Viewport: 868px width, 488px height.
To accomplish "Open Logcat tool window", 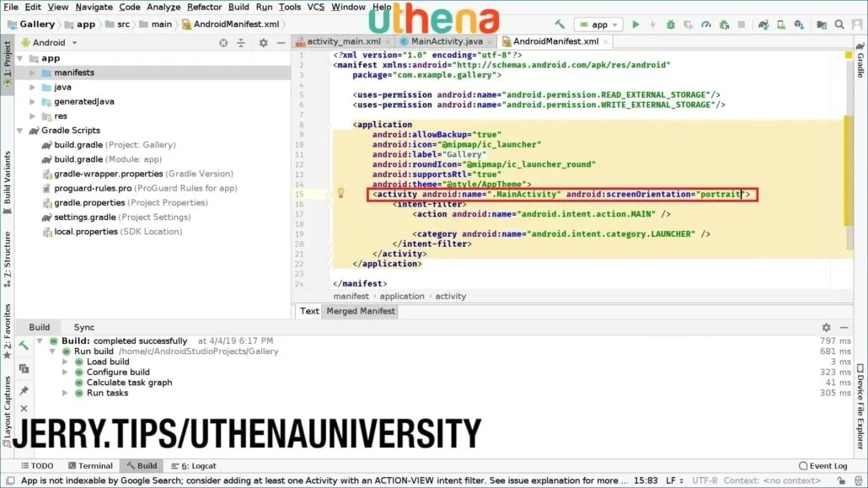I will 194,466.
